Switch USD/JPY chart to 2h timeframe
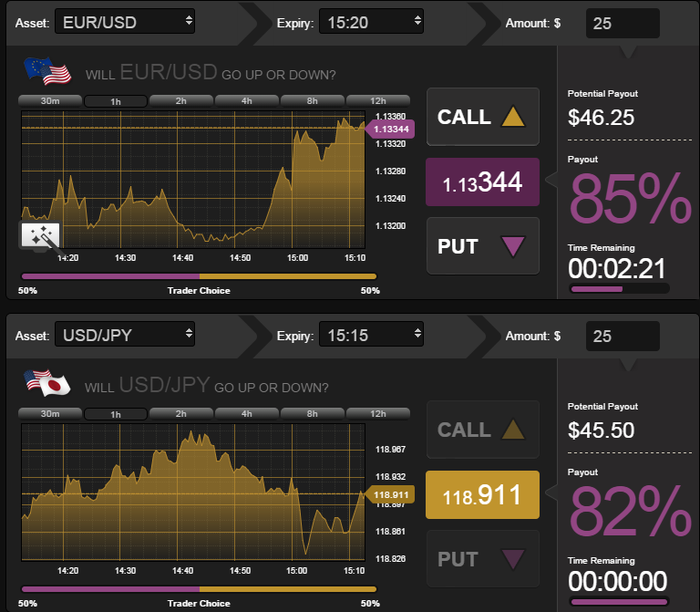Viewport: 700px width, 612px height. pyautogui.click(x=180, y=414)
